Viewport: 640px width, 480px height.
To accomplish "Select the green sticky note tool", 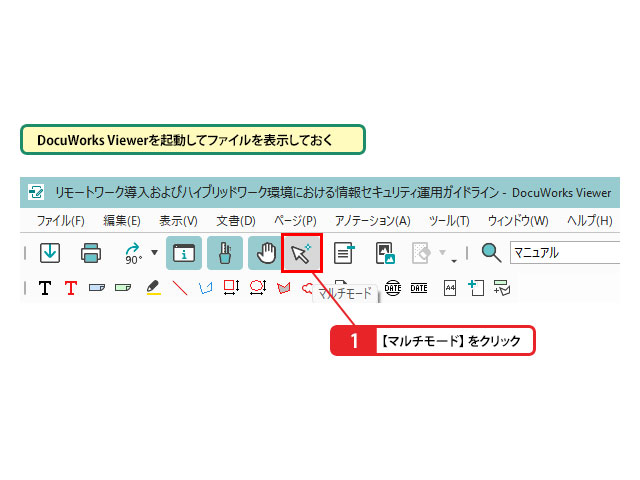I will coord(123,288).
